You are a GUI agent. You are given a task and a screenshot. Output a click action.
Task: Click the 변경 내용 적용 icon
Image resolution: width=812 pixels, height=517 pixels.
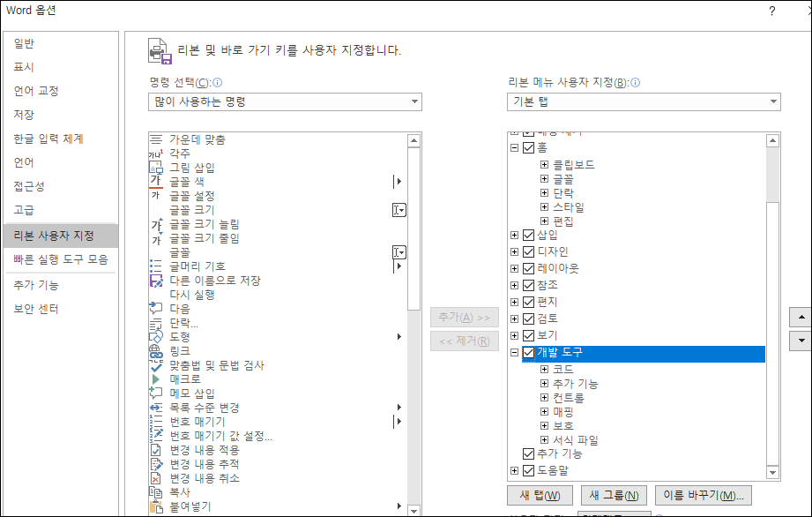156,450
